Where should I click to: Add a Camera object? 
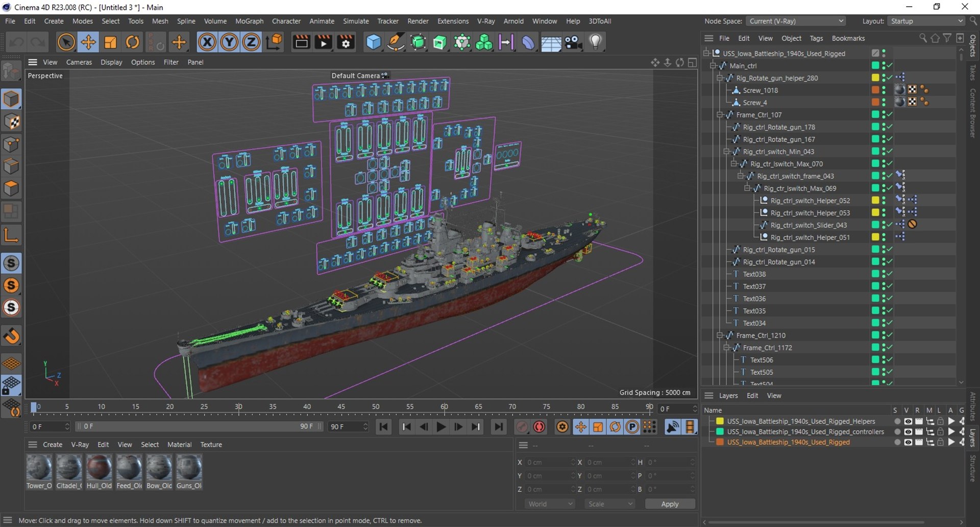pyautogui.click(x=574, y=42)
